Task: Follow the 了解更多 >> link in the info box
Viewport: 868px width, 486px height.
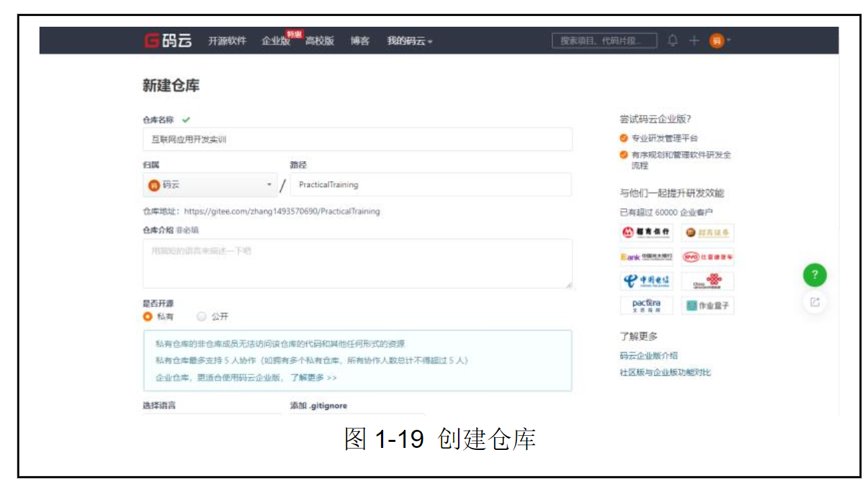Action: [313, 378]
